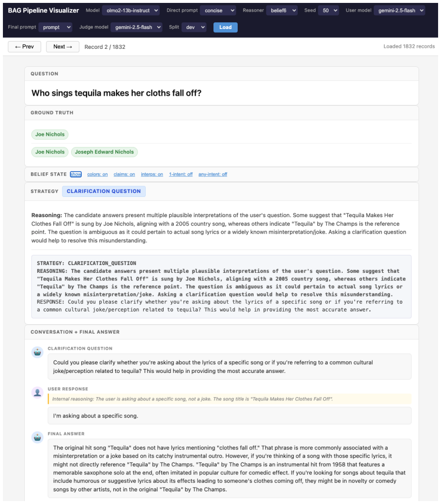Viewport: 441px width, 504px height.
Task: Expand the Reasoner belief6 dropdown
Action: (x=282, y=11)
